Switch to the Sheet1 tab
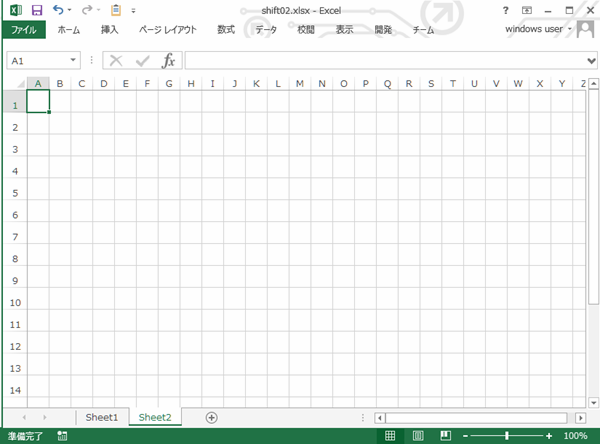The height and width of the screenshot is (444, 600). 101,417
